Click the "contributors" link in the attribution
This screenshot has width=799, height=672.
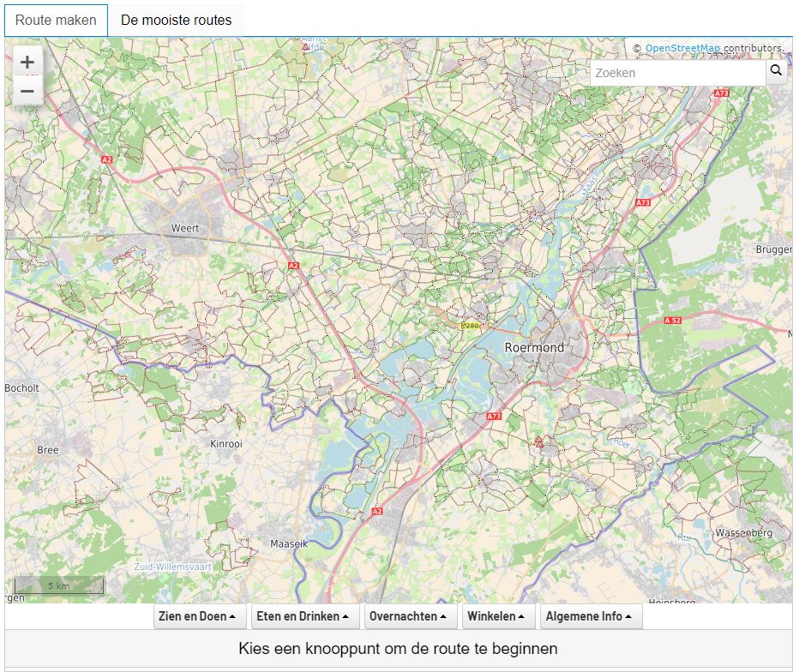coord(753,48)
